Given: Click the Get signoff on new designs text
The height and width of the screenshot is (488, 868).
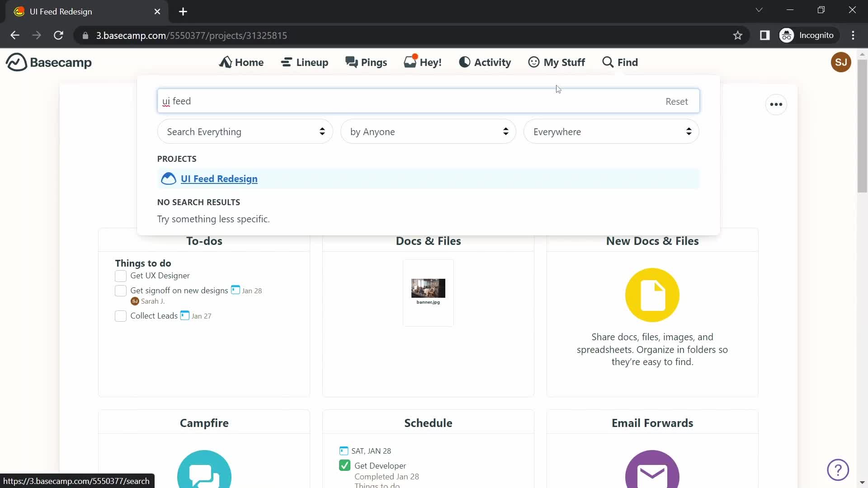Looking at the screenshot, I should coord(179,291).
